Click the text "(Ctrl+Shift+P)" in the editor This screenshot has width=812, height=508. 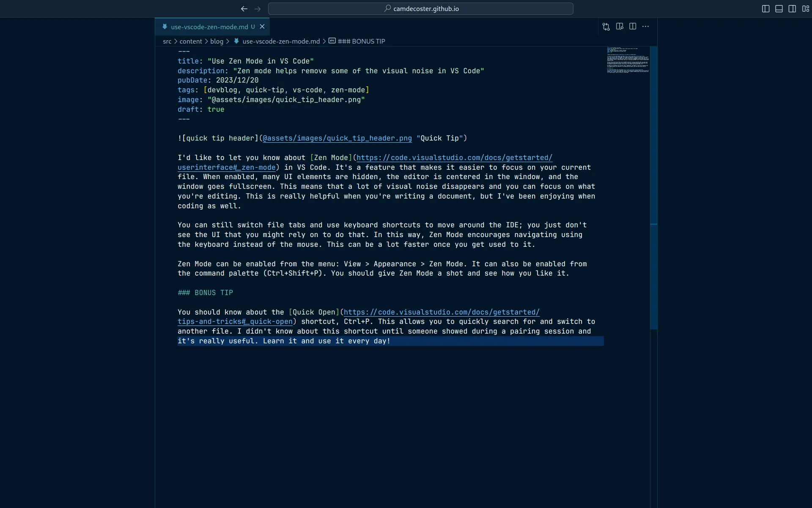tap(295, 273)
